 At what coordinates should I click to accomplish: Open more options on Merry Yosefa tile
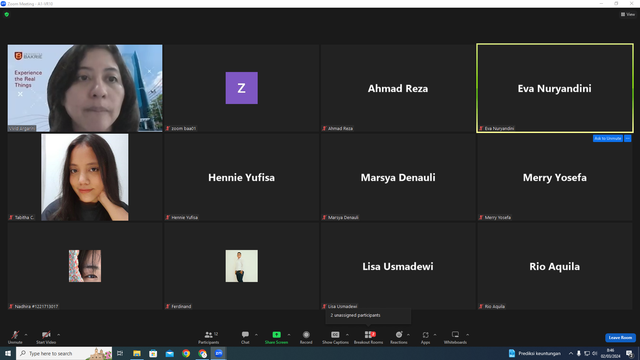click(628, 138)
